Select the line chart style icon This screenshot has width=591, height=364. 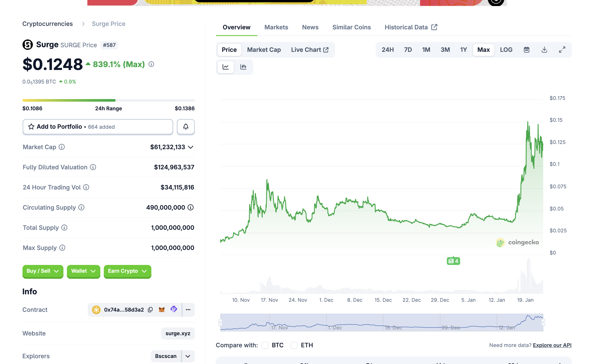[226, 67]
